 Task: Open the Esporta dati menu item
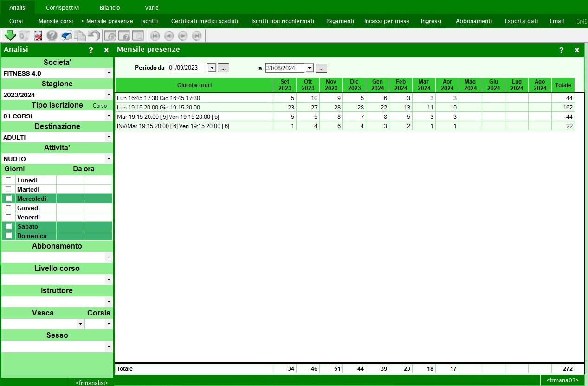(x=521, y=21)
